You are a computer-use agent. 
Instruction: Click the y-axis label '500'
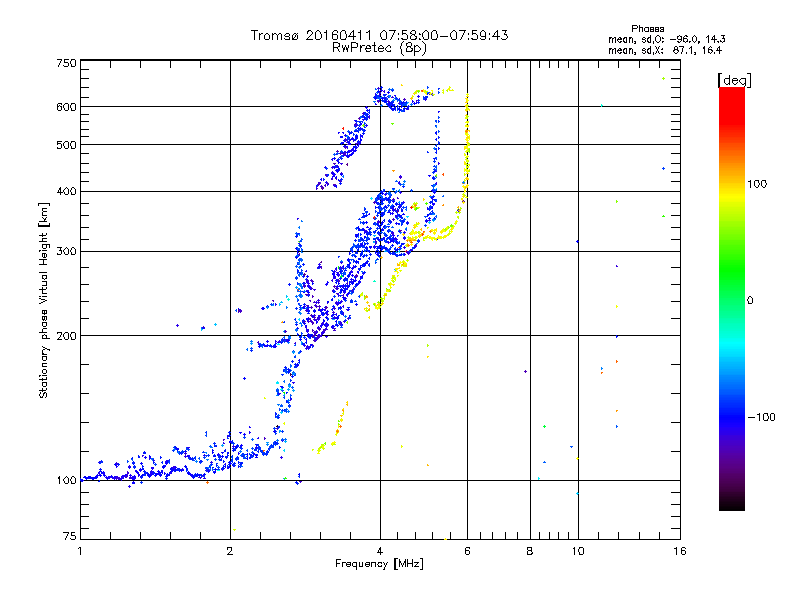66,145
